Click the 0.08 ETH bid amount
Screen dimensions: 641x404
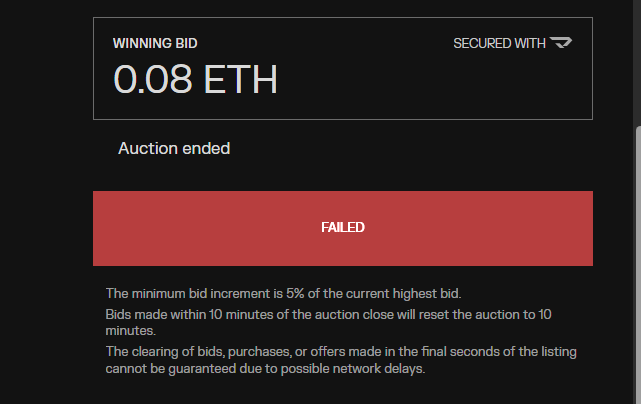click(x=195, y=79)
